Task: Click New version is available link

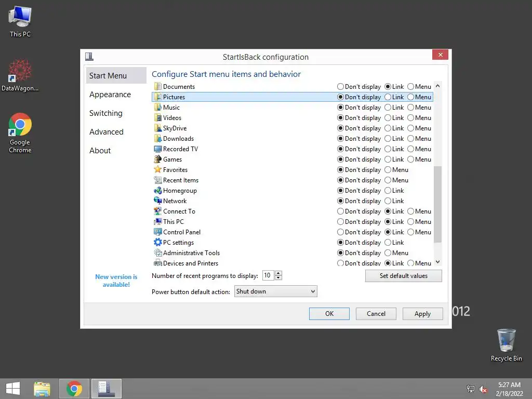Action: (116, 281)
